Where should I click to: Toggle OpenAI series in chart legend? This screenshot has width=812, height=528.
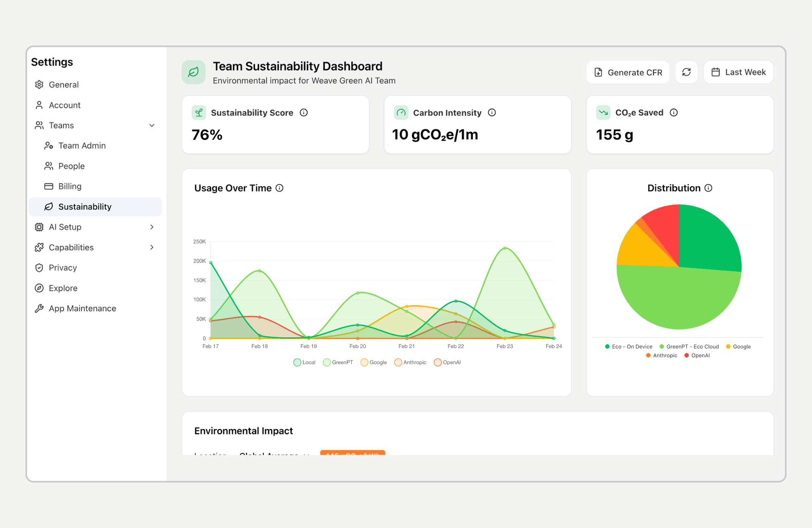447,362
